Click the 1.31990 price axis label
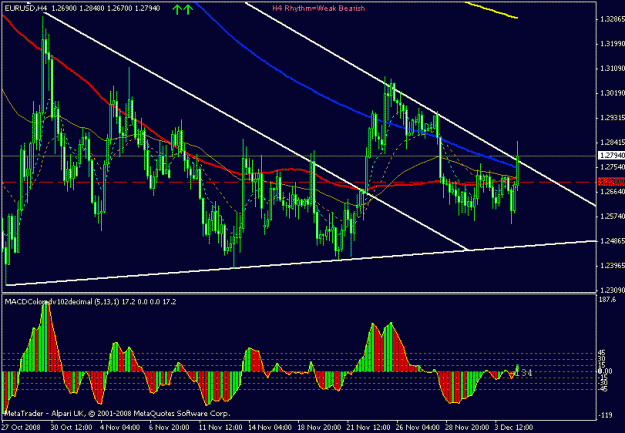 612,44
